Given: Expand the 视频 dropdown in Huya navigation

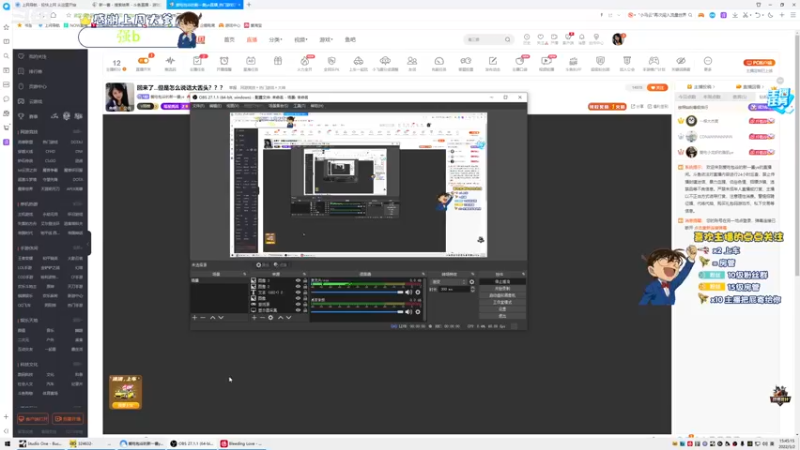Looking at the screenshot, I should (x=301, y=39).
